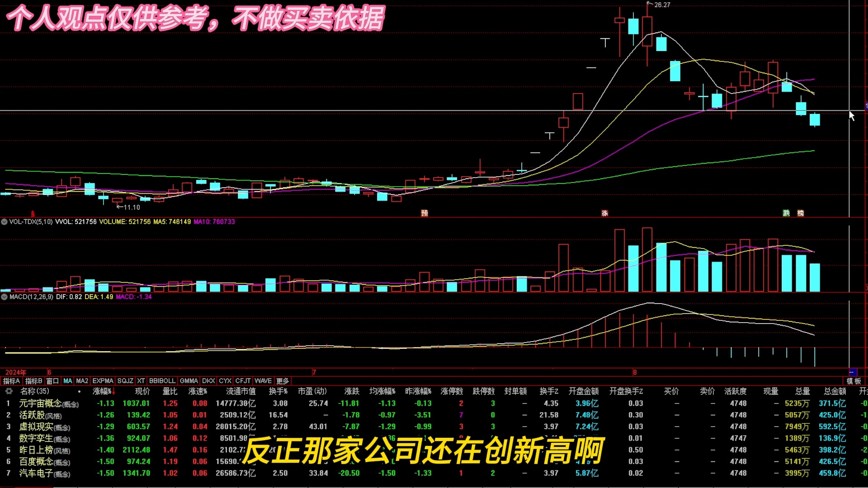Sort by 买价 column header
The height and width of the screenshot is (488, 868).
(x=671, y=391)
